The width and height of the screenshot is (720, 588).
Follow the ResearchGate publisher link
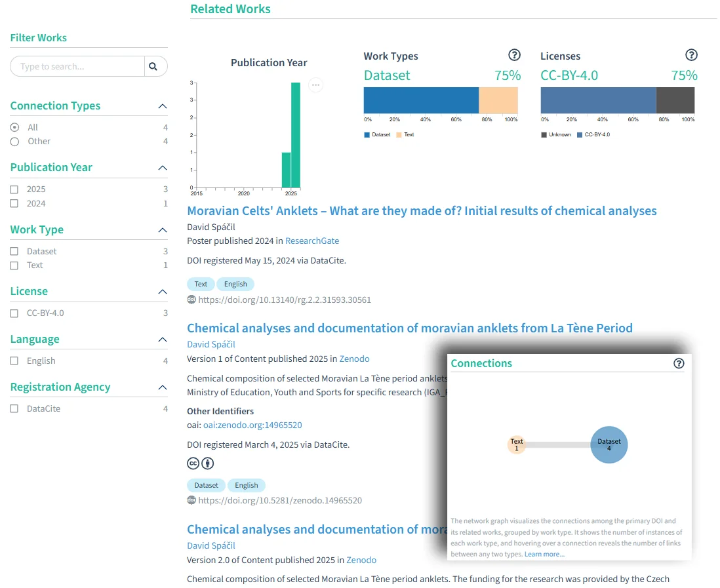(312, 241)
